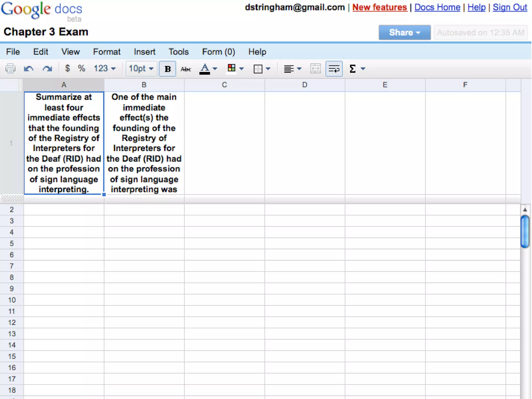Open the cell background color picker
The width and height of the screenshot is (532, 399).
[x=235, y=69]
